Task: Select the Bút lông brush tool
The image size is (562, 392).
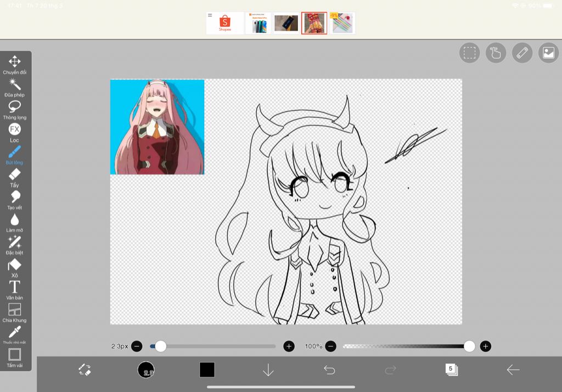Action: (x=14, y=155)
